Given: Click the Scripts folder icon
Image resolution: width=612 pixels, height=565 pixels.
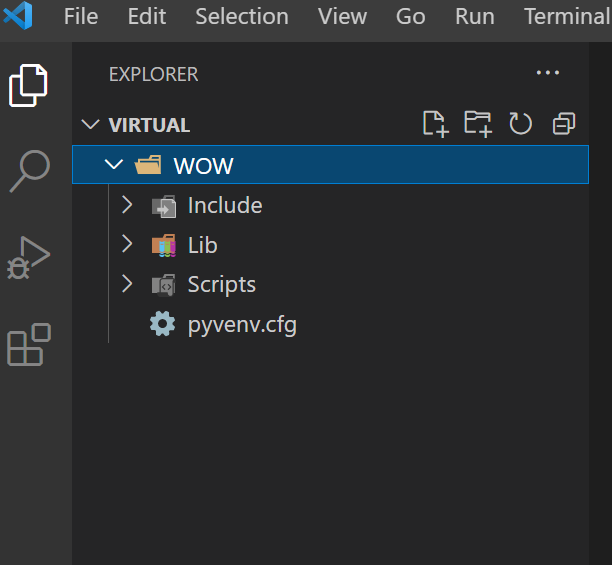Looking at the screenshot, I should 164,285.
